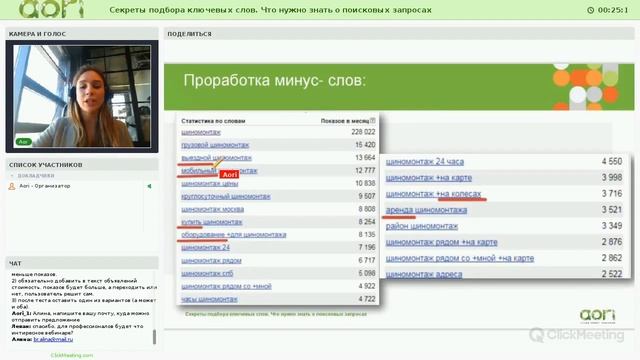Open 'оборудование +для шиномонтажа' link
The image size is (640, 360).
click(x=234, y=235)
